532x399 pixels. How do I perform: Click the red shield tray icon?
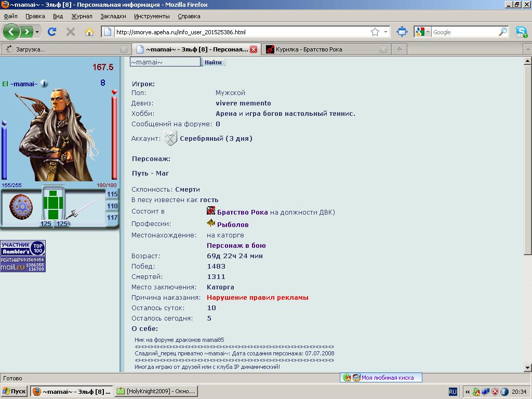(x=495, y=392)
